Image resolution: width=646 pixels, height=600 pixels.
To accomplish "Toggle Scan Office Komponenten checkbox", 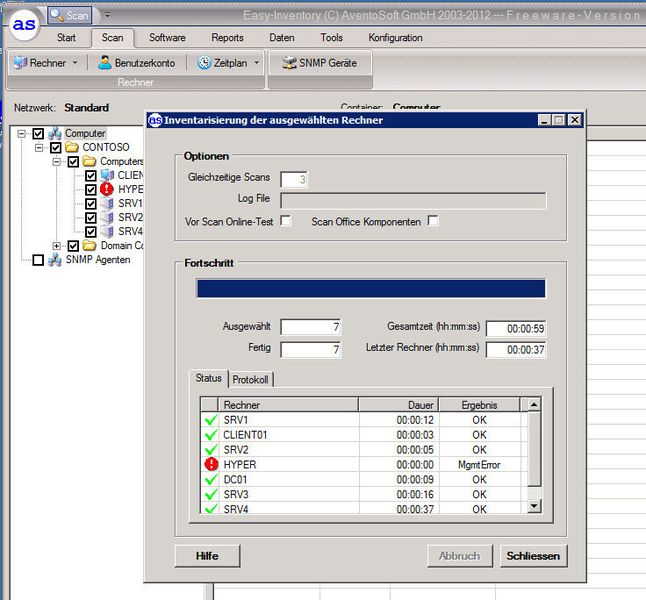I will click(x=433, y=221).
